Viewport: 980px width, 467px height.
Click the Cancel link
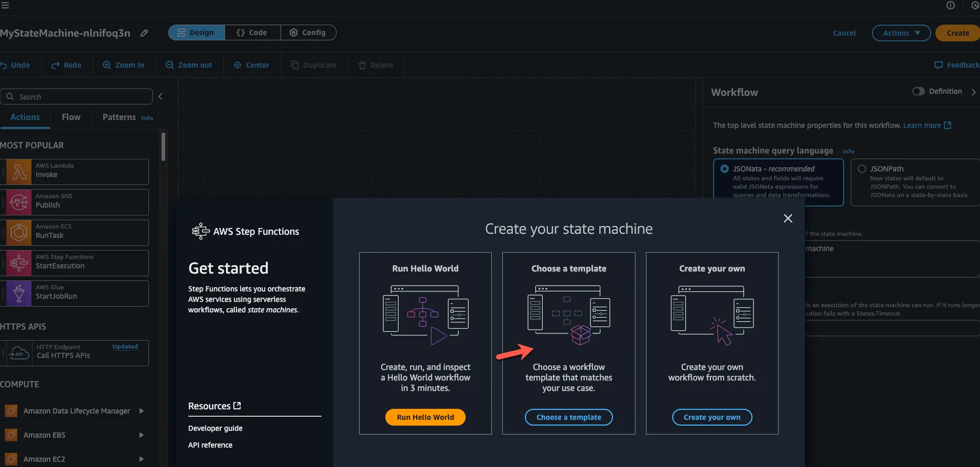pyautogui.click(x=844, y=33)
